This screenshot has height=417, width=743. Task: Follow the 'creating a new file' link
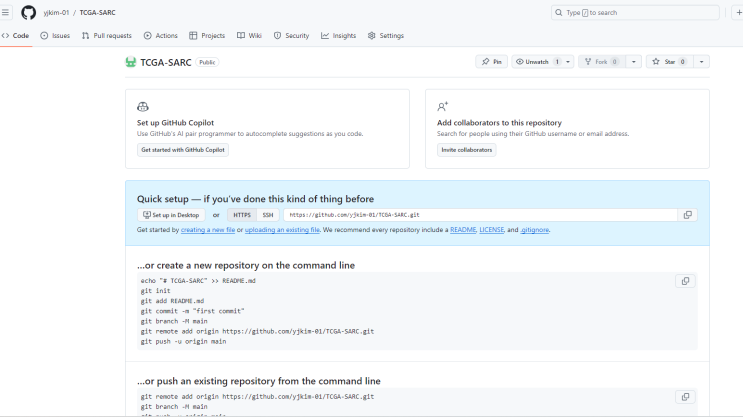[207, 230]
